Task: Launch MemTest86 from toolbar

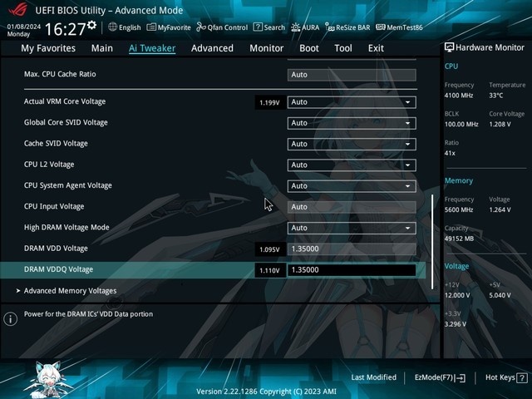Action: pos(399,27)
